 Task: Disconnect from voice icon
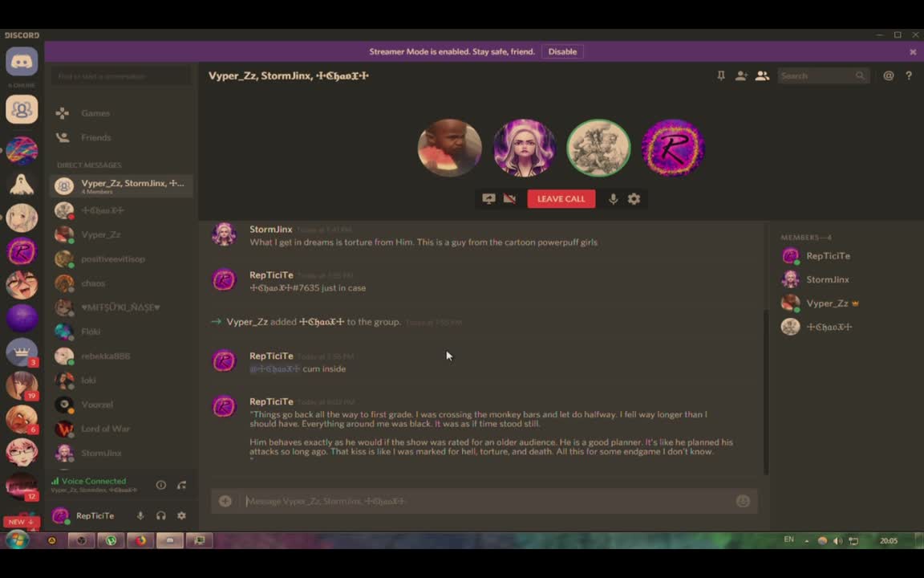181,485
